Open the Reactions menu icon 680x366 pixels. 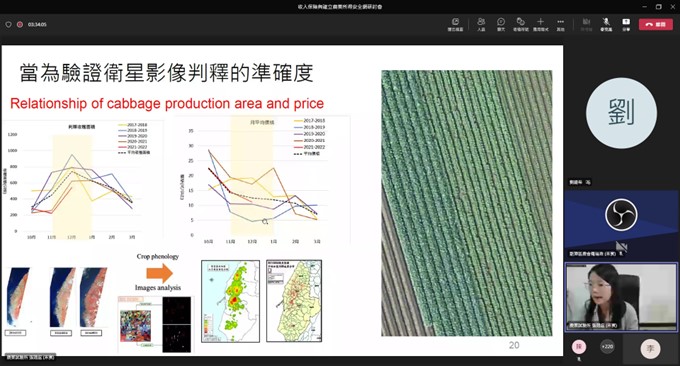click(520, 24)
